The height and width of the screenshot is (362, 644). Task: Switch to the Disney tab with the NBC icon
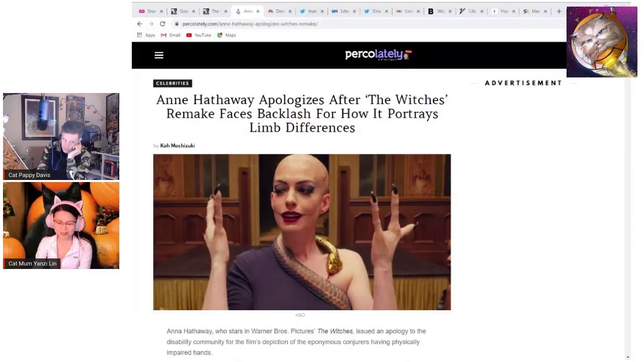276,11
